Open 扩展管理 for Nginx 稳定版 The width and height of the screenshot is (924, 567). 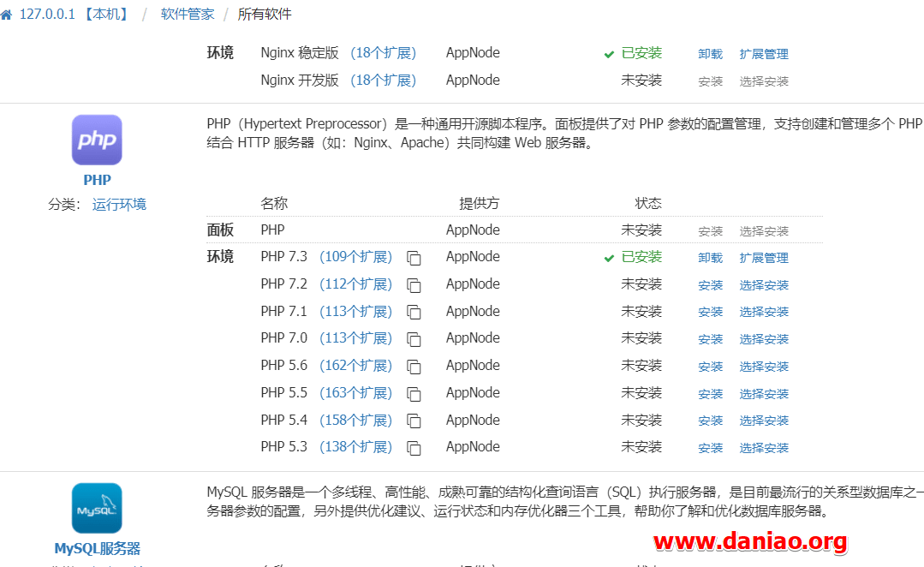(x=764, y=54)
